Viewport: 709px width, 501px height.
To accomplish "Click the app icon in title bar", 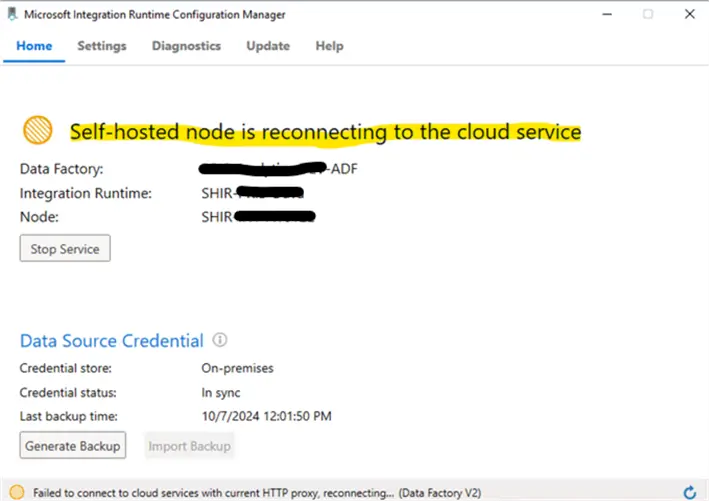I will pyautogui.click(x=12, y=14).
